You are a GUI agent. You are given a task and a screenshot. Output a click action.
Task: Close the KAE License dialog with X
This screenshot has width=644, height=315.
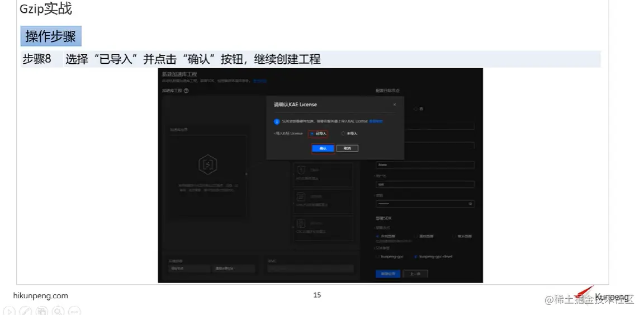pos(395,105)
